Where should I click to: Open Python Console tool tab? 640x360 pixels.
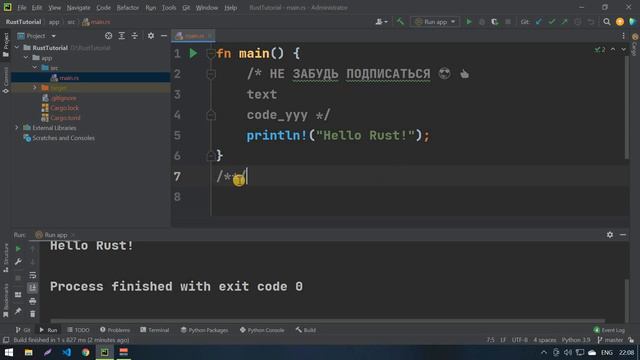(x=262, y=330)
